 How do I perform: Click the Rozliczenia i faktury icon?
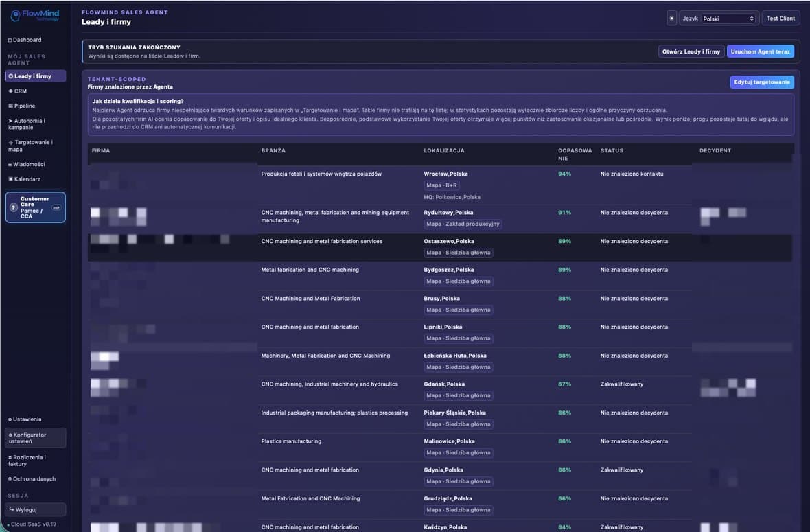coord(10,458)
